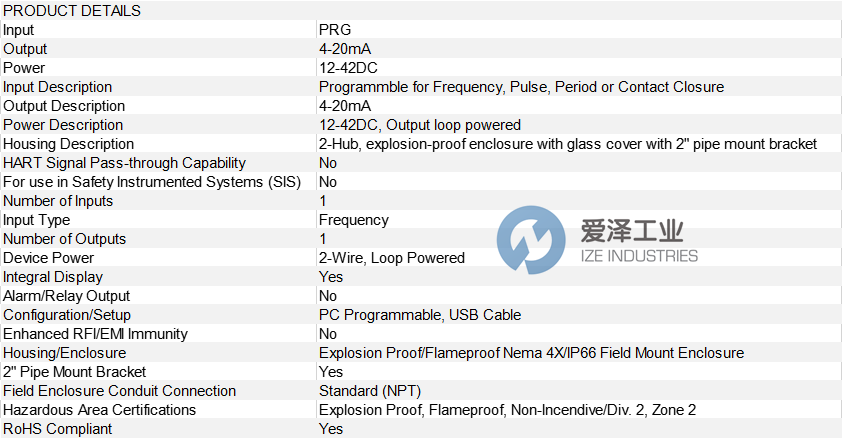Screen dimensions: 842x438
Task: Click Enhanced RFI/EMI Immunity label
Action: (x=95, y=334)
